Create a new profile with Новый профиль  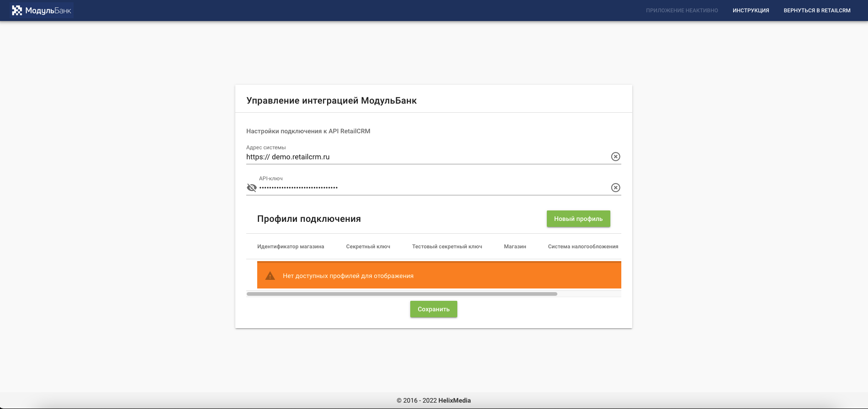point(578,219)
